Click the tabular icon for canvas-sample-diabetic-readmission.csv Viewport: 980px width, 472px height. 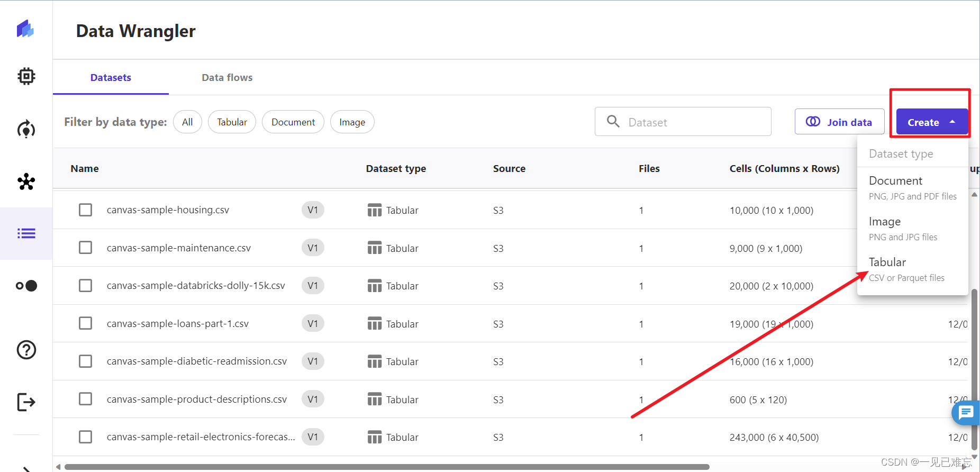[375, 361]
